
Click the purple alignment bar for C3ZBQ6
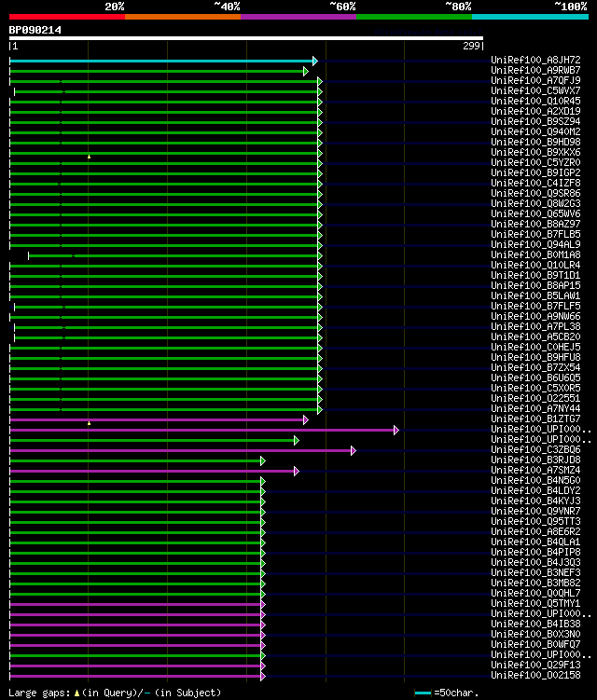click(181, 450)
